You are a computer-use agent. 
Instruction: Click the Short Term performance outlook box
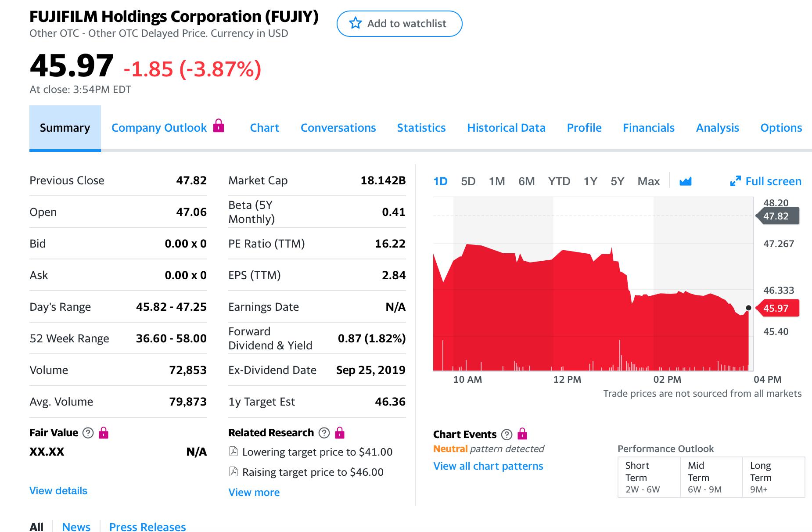click(x=649, y=477)
